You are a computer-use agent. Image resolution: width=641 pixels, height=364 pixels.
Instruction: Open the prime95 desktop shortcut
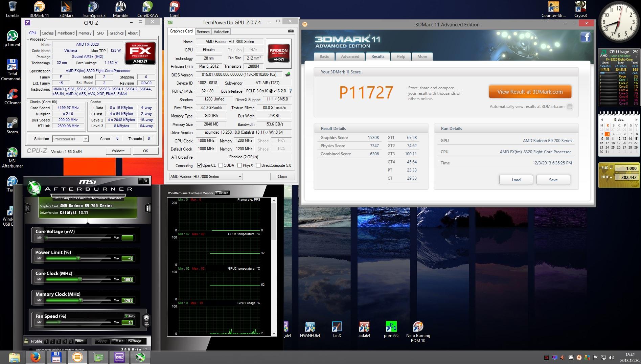tap(391, 329)
